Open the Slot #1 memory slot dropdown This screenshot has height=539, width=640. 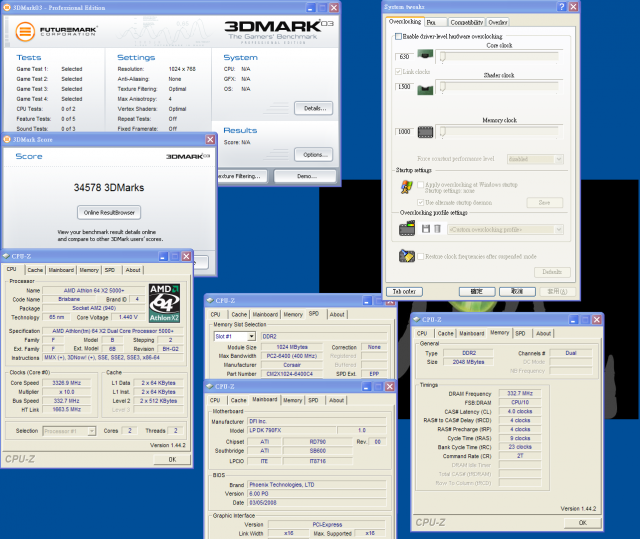(235, 336)
